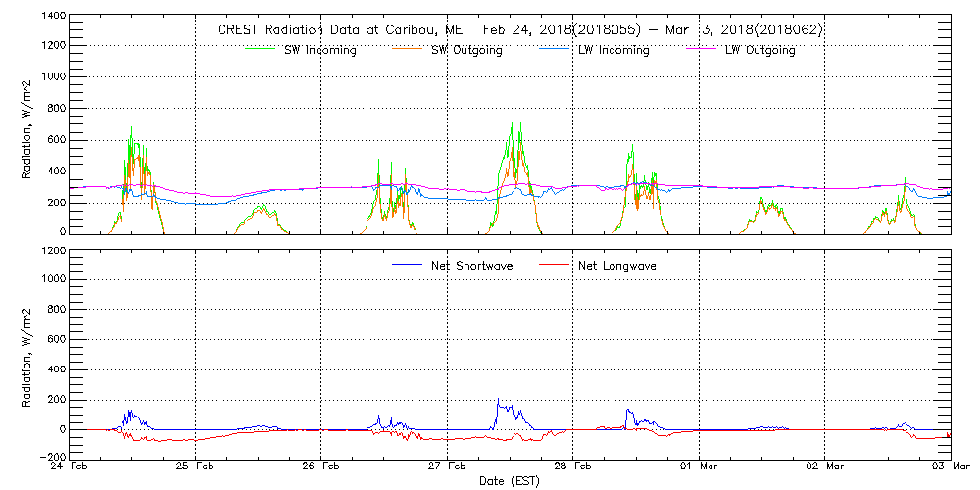
Task: Select the LW Incoming legend label
Action: click(x=612, y=50)
